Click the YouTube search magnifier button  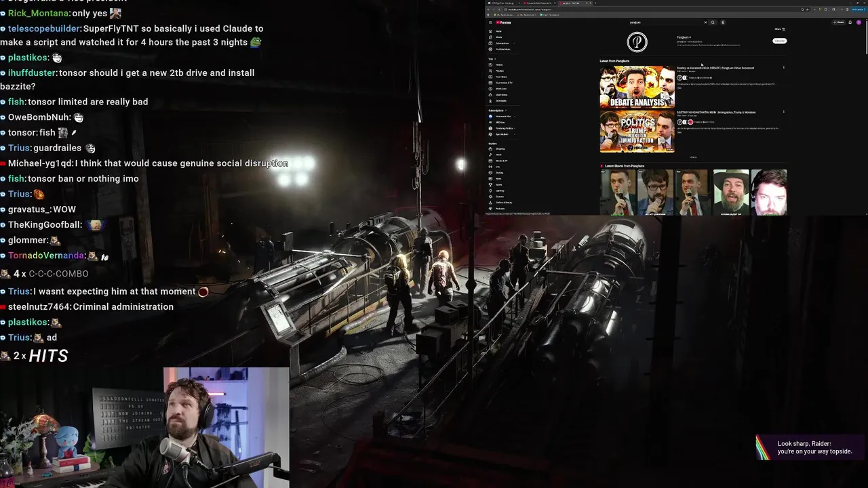tap(713, 22)
